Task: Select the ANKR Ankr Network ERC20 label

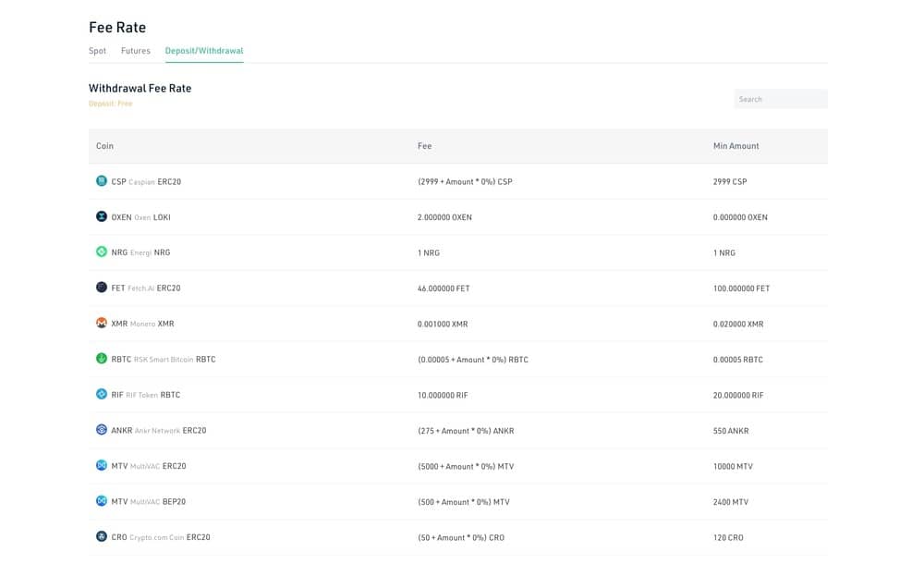Action: click(x=159, y=430)
